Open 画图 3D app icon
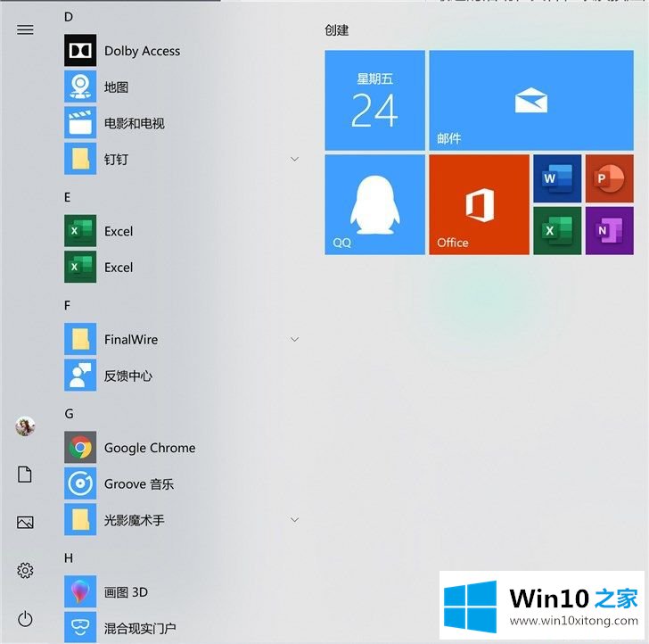Screen dimensions: 649x644 click(x=80, y=591)
